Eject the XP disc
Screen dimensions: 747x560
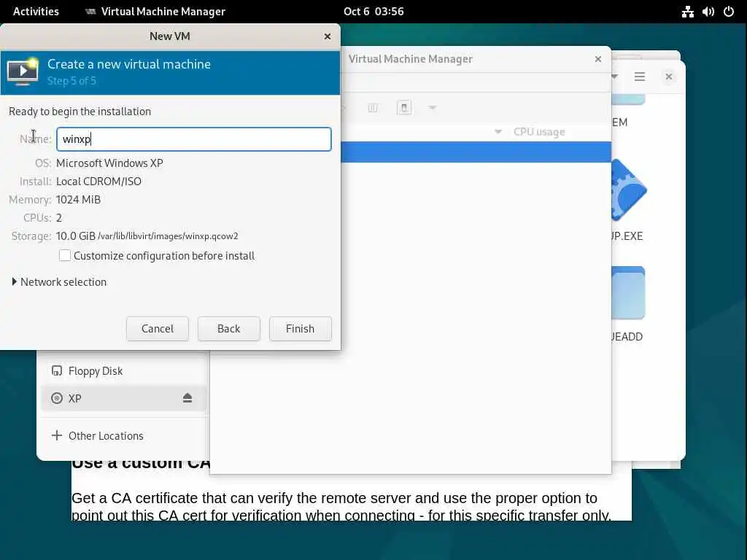coord(187,398)
